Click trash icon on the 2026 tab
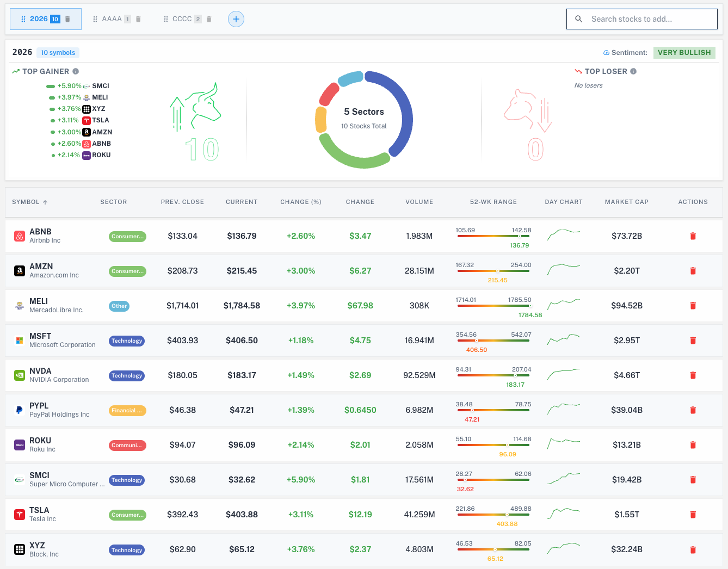This screenshot has height=569, width=728. (x=67, y=19)
